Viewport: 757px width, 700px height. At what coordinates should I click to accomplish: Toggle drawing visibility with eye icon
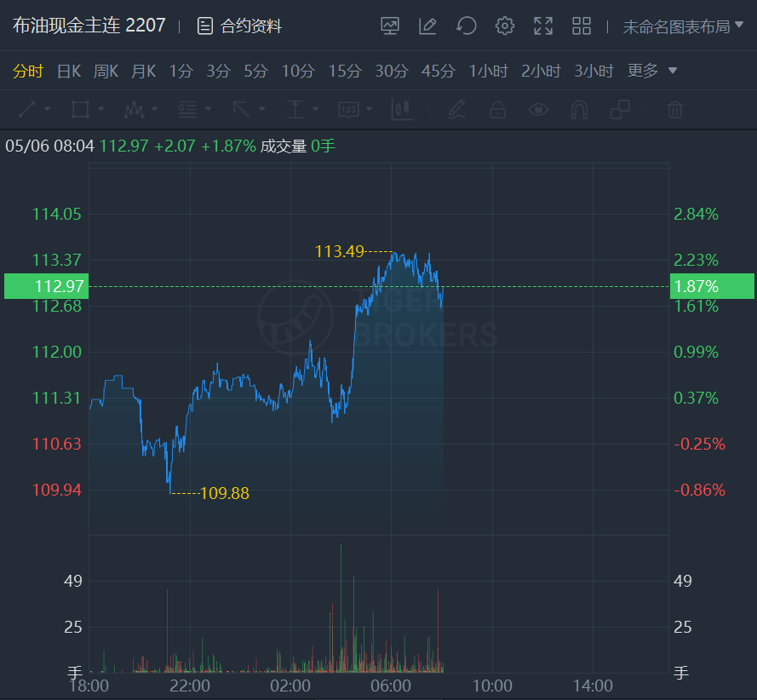tap(538, 110)
